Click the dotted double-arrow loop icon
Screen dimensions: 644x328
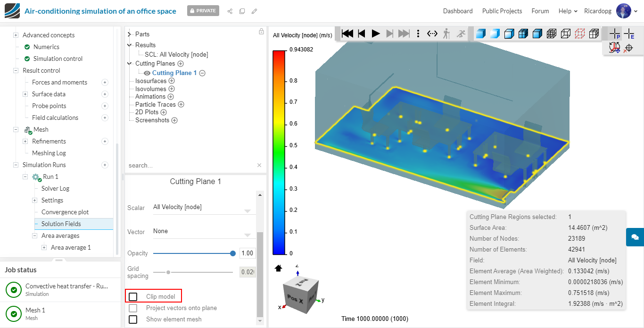432,34
